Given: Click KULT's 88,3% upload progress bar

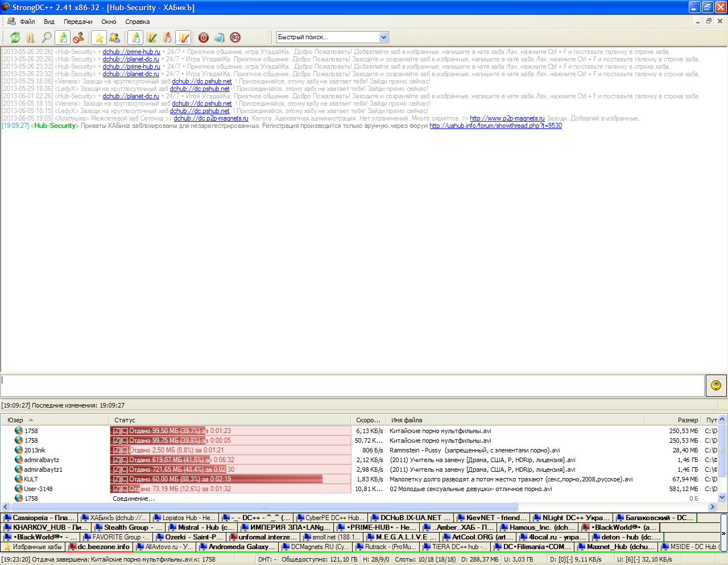Looking at the screenshot, I should pyautogui.click(x=230, y=479).
